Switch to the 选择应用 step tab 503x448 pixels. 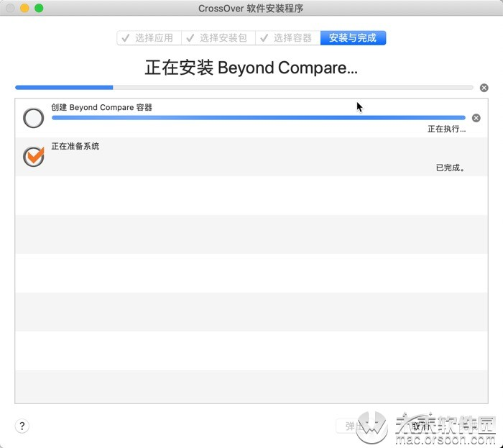(149, 38)
